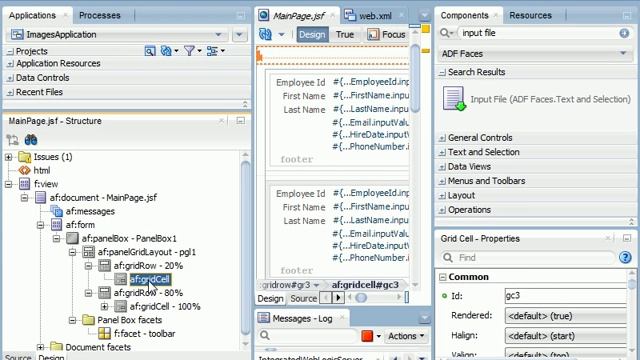Expand the Application Resources section
The image size is (640, 360).
coord(10,64)
